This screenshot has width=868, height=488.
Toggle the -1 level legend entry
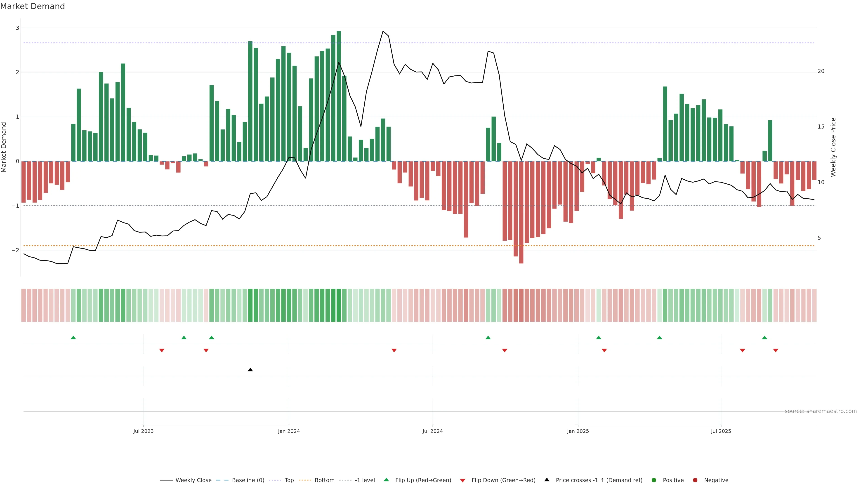pos(365,480)
